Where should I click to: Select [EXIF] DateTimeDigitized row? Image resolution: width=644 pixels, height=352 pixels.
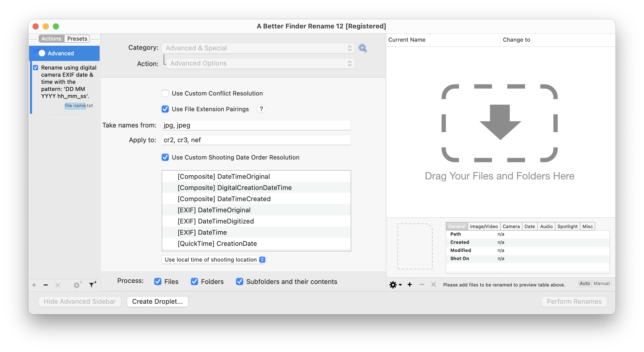point(256,221)
